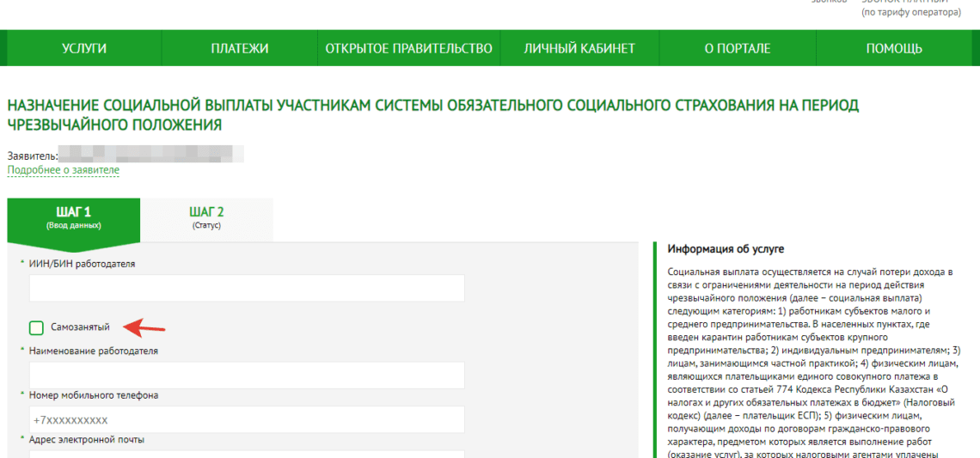The width and height of the screenshot is (980, 458).
Task: Click the Адрес электронной почты input field
Action: click(x=247, y=454)
